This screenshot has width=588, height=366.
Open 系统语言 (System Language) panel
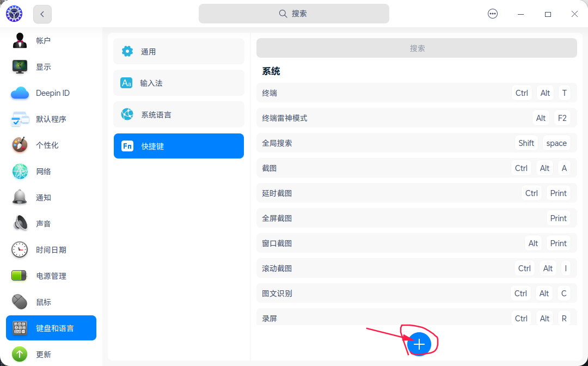(179, 114)
